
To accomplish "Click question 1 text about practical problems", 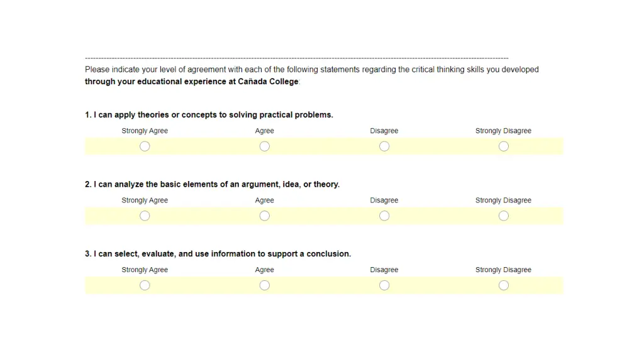I will 209,115.
